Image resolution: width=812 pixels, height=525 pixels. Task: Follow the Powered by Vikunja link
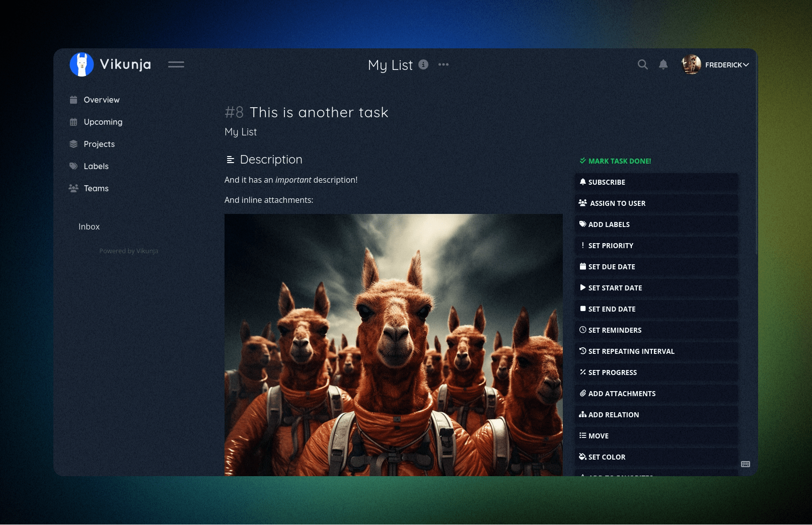coord(129,251)
